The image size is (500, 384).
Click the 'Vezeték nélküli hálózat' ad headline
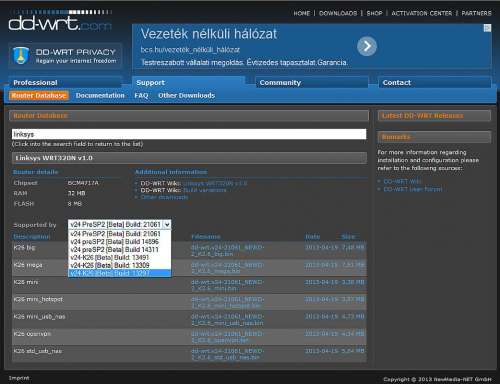[x=209, y=34]
